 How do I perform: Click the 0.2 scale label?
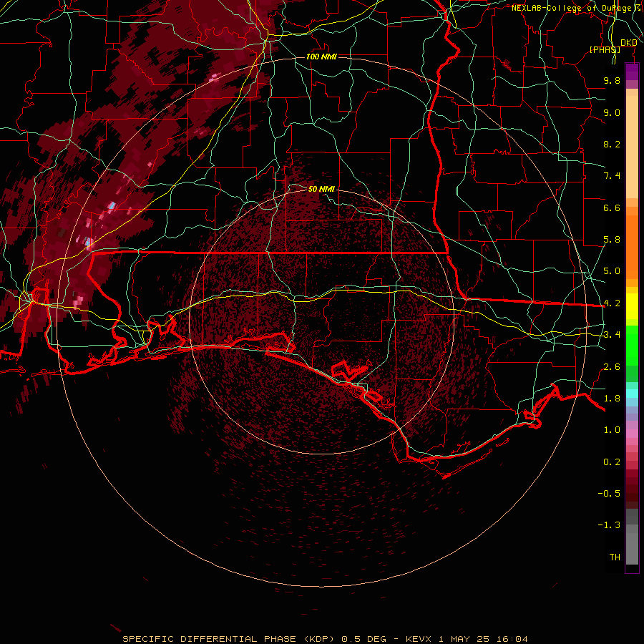[612, 462]
